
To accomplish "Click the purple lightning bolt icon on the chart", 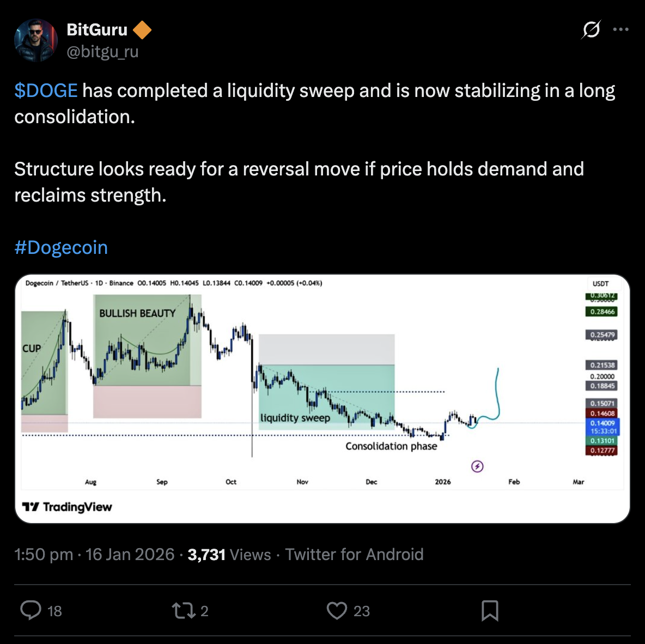I will point(477,466).
